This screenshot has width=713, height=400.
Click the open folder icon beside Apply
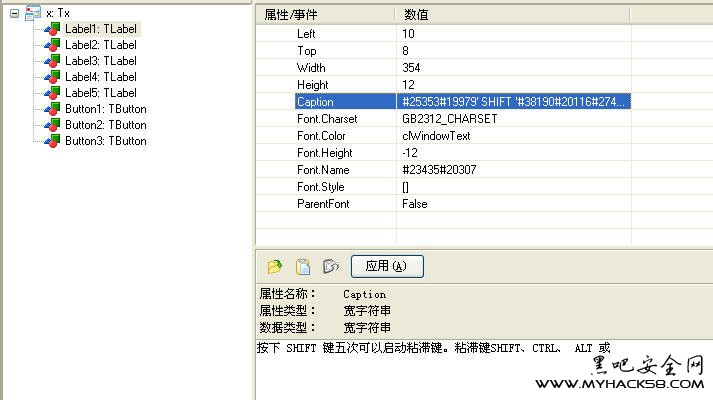(x=274, y=266)
